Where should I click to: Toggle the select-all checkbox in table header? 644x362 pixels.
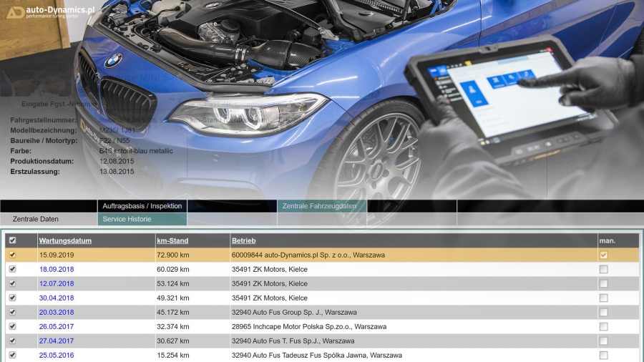click(x=11, y=240)
